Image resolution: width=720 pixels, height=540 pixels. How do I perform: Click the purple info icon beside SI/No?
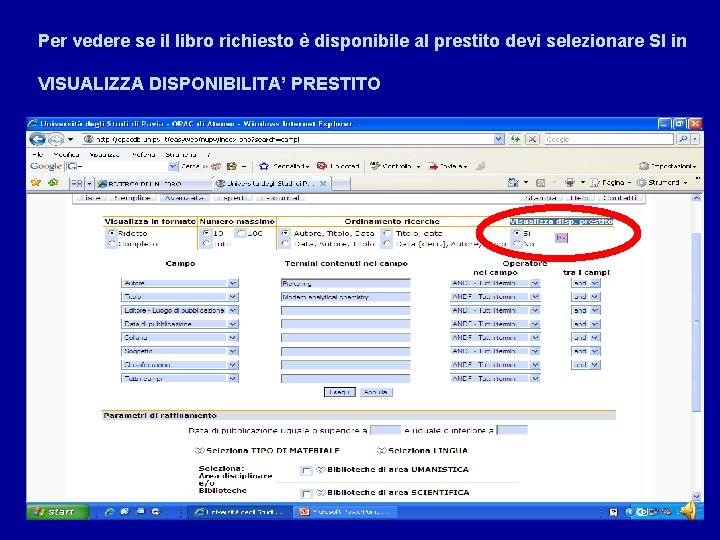pyautogui.click(x=561, y=237)
